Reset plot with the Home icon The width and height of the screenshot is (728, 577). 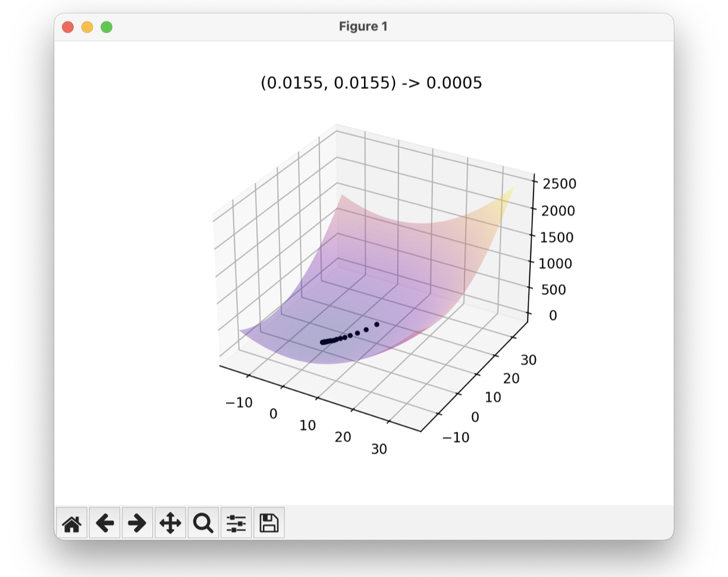pyautogui.click(x=71, y=523)
